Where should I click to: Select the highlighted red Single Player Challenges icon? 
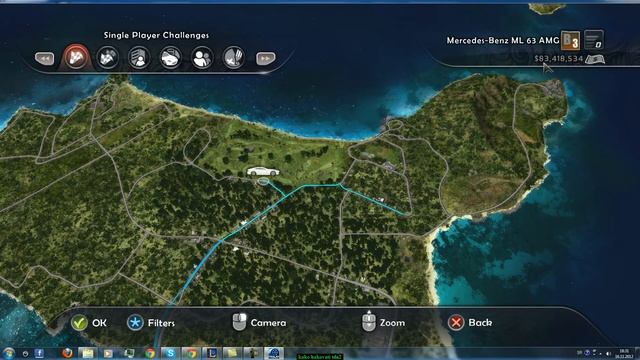tap(76, 57)
